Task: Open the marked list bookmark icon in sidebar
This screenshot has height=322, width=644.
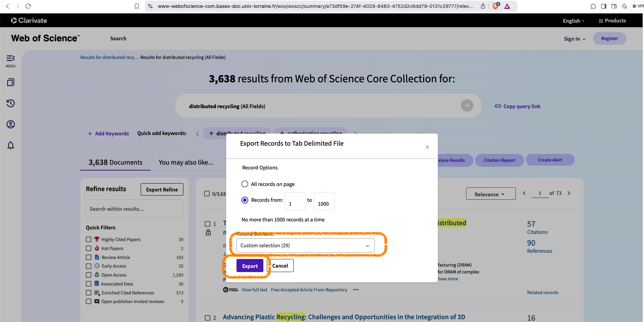Action: [11, 83]
